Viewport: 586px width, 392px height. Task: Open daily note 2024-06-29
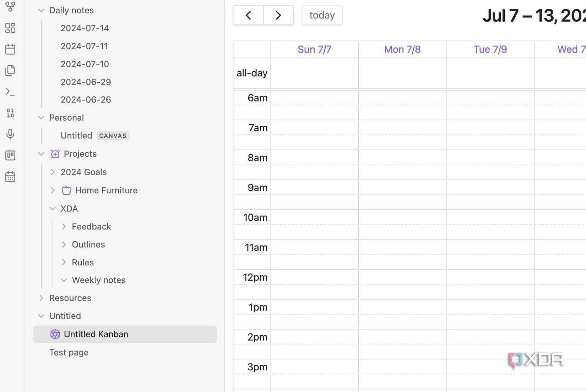[86, 82]
